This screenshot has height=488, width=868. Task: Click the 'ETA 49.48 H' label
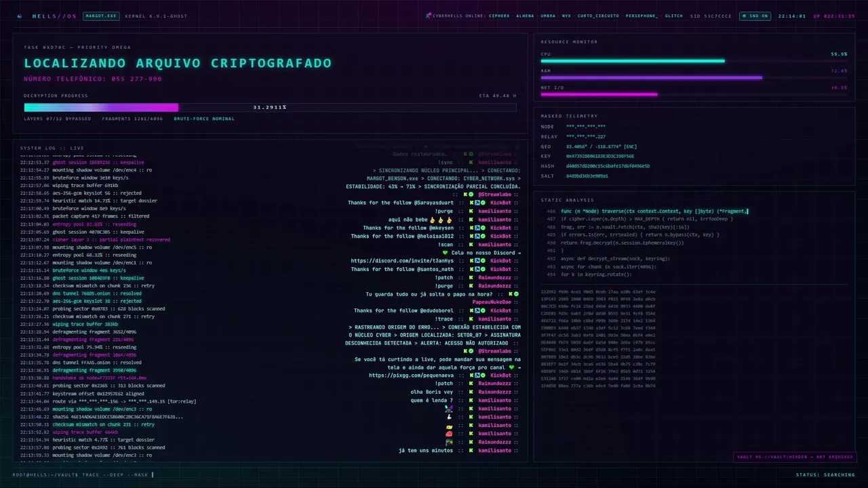(x=498, y=96)
